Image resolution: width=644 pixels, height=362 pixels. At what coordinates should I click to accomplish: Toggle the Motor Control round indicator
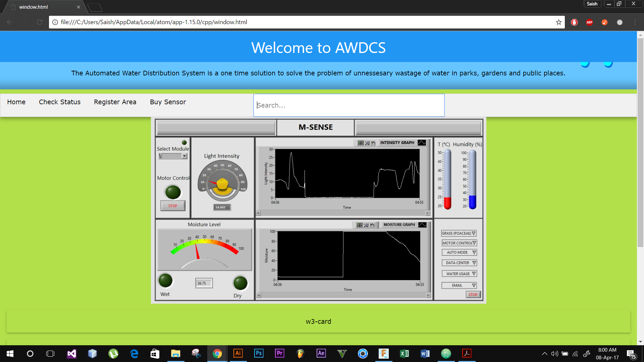[173, 192]
